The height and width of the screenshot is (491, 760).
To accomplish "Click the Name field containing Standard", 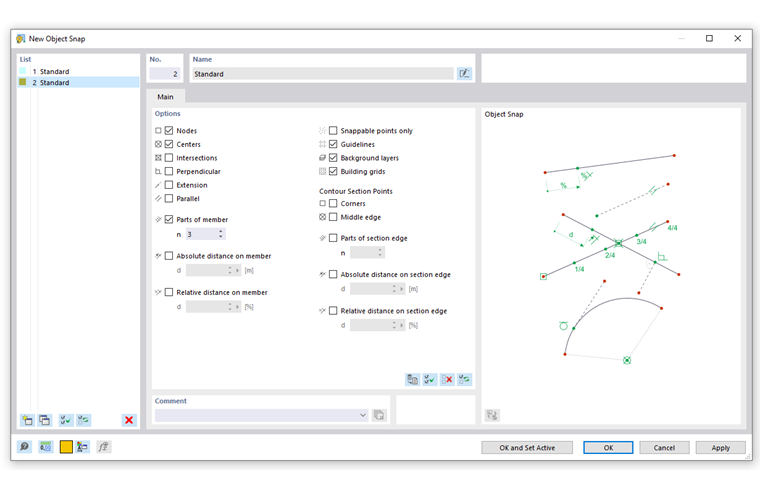I will [323, 74].
